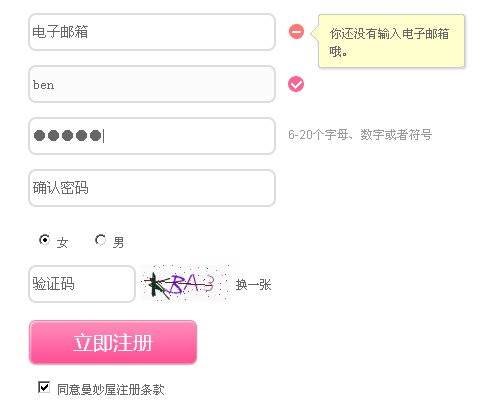
Task: Click the KBA3 captcha image
Action: click(186, 283)
